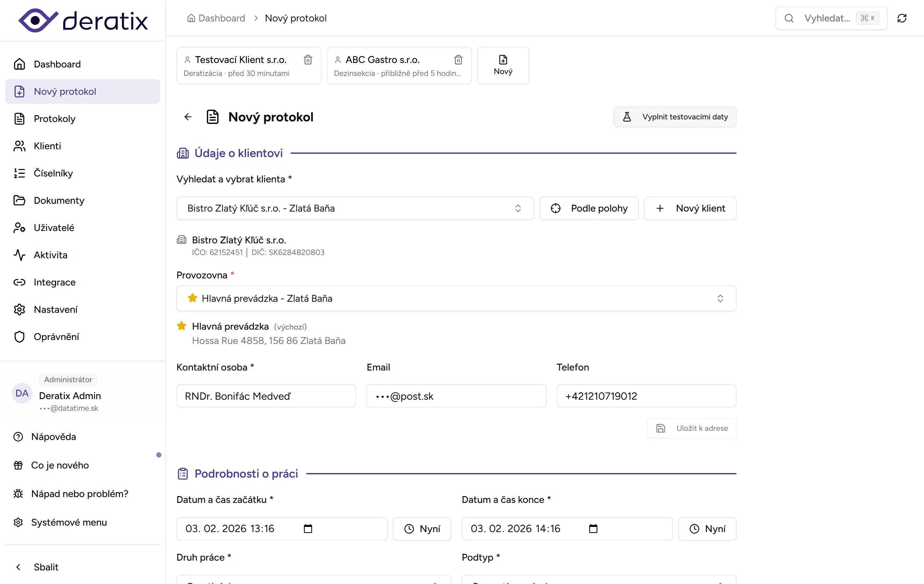Remove the ABC Gastro s.r.o. draft card
The width and height of the screenshot is (924, 584).
458,60
